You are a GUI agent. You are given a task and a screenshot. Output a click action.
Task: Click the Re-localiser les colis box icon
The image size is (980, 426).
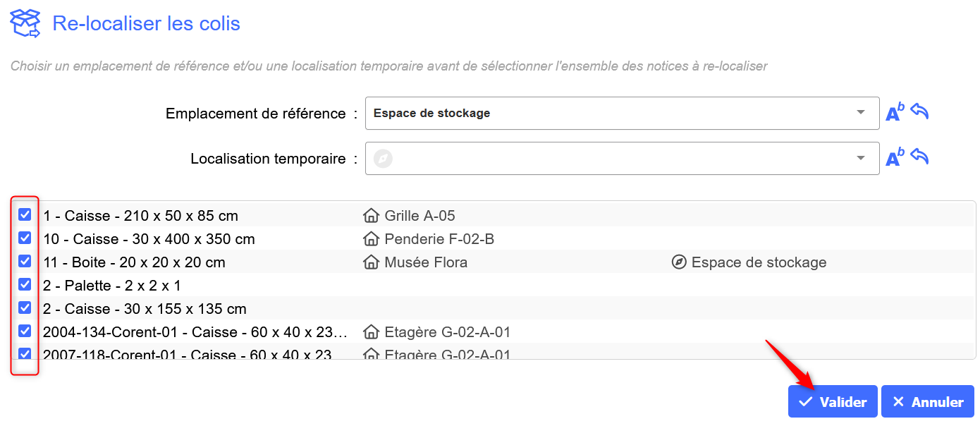pyautogui.click(x=25, y=23)
